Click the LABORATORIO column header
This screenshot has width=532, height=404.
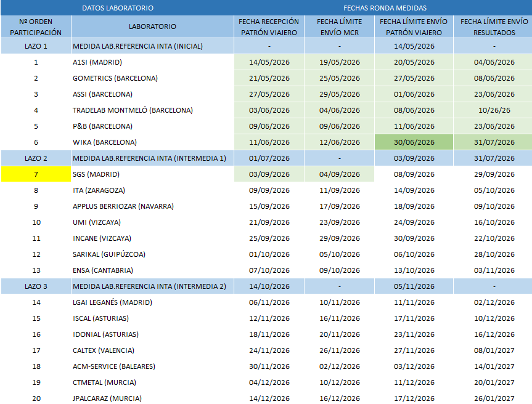152,26
